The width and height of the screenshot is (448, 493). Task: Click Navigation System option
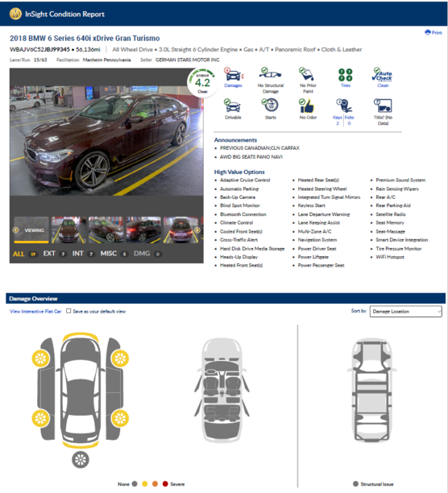317,239
